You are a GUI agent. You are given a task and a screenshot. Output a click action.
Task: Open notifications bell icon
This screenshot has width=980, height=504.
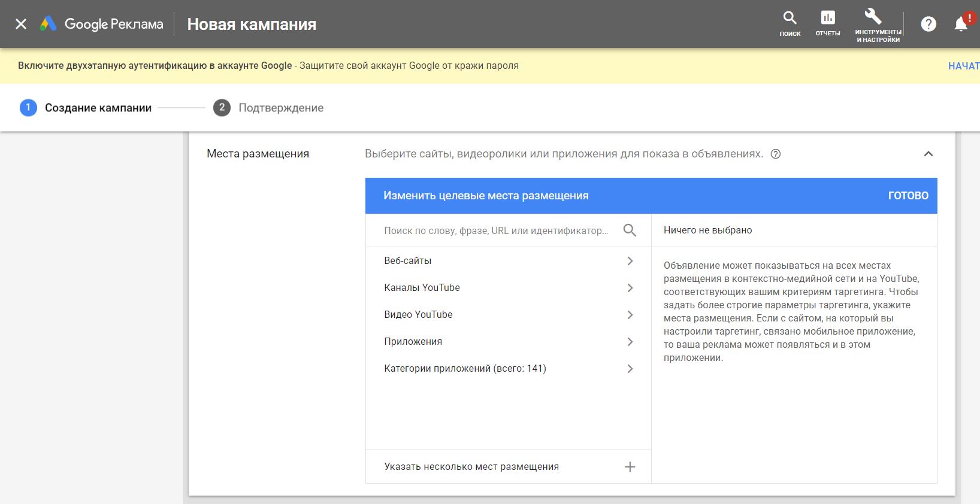(961, 24)
